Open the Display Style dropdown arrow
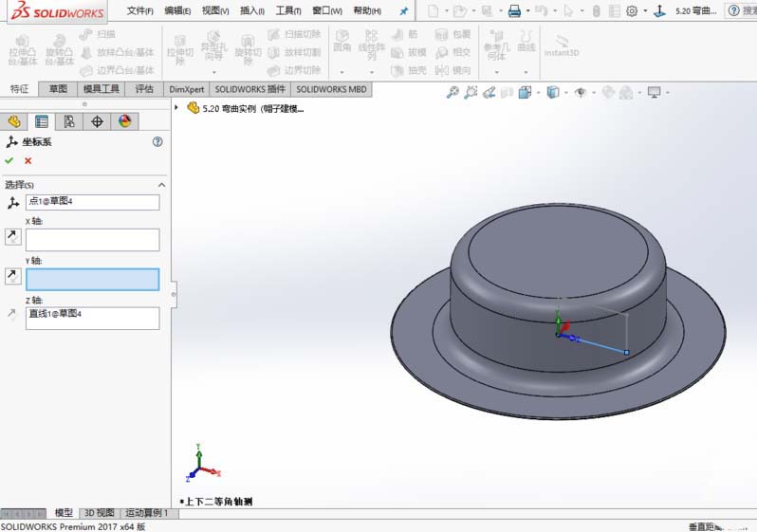The image size is (757, 532). coord(565,92)
